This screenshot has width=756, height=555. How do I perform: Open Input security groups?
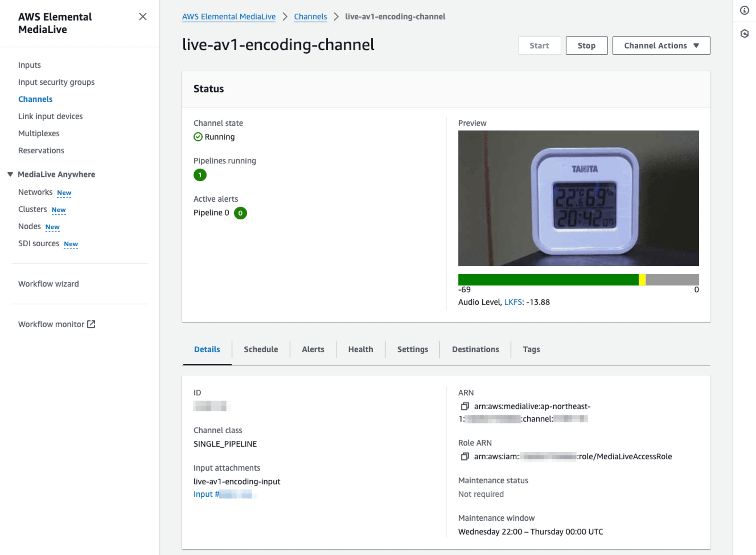point(56,82)
